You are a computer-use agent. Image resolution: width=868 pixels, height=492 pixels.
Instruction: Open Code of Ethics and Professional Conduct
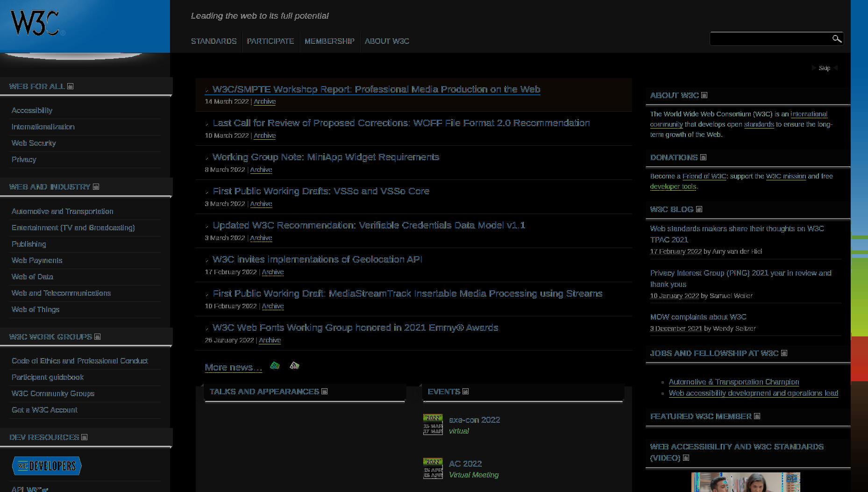(80, 361)
